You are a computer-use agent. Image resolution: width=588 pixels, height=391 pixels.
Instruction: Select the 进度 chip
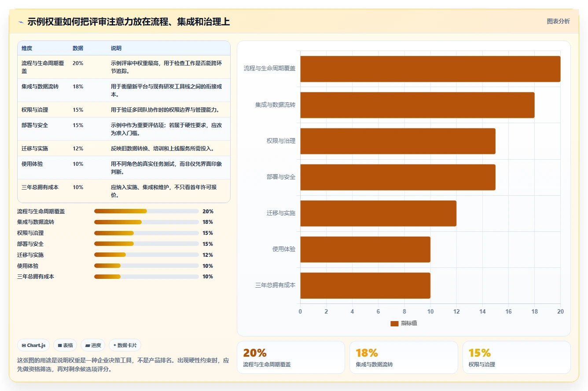[93, 345]
